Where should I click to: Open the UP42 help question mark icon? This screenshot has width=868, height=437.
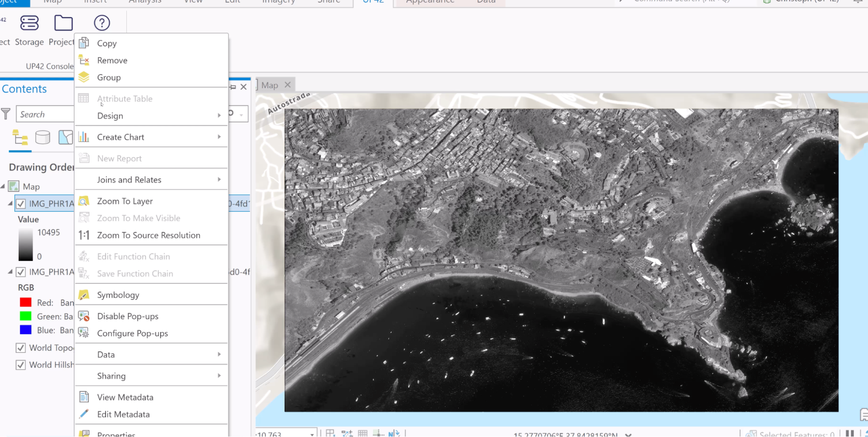pos(102,23)
